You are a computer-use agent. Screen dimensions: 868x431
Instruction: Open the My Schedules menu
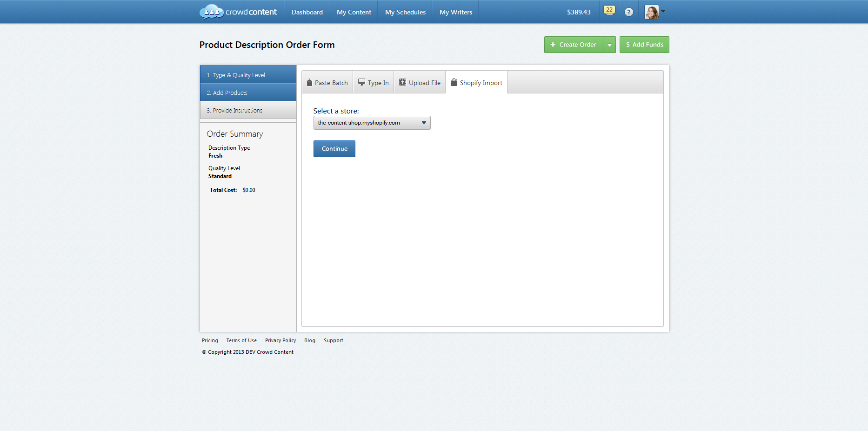point(405,12)
